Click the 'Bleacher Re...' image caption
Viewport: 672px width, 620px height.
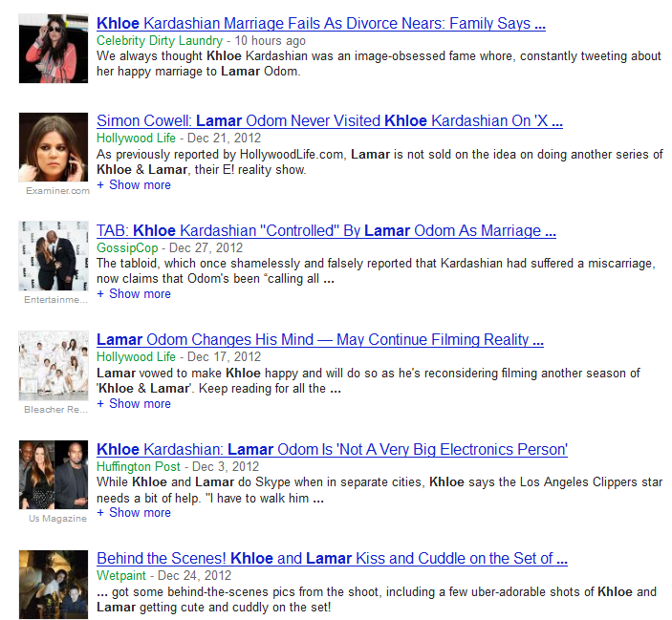click(x=55, y=410)
